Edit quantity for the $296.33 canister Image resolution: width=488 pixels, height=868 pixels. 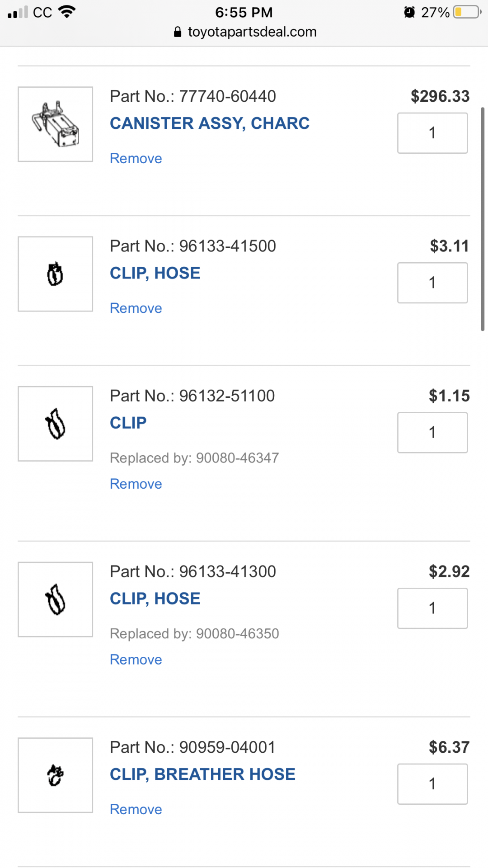pyautogui.click(x=432, y=133)
